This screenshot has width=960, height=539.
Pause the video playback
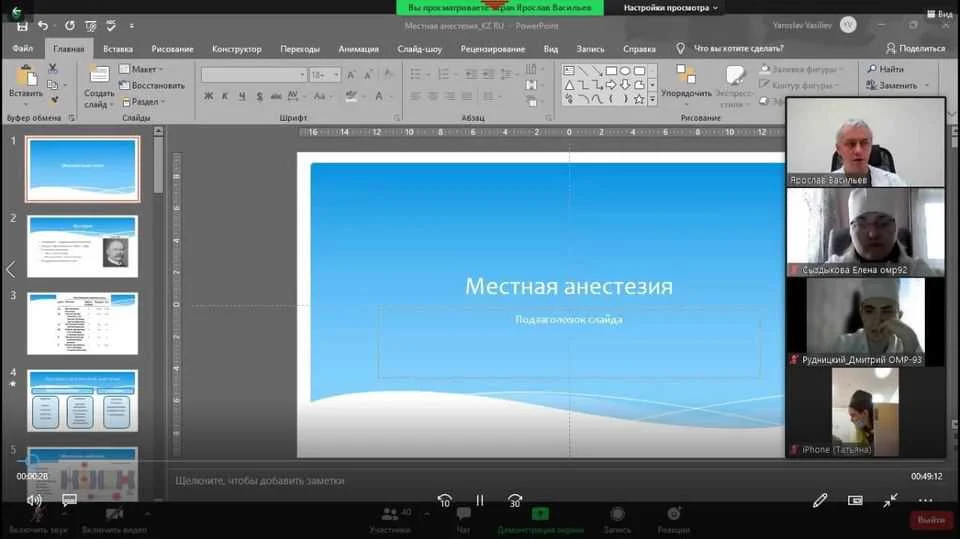(480, 500)
